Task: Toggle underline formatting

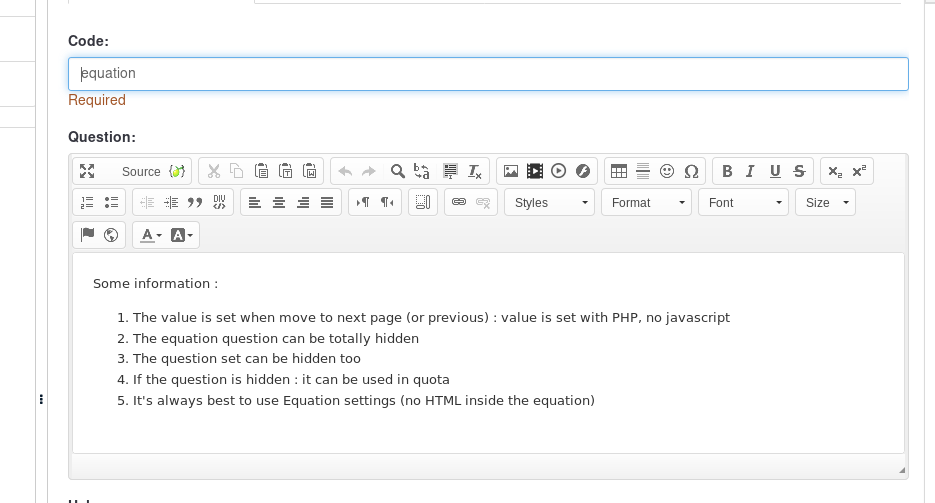Action: point(775,171)
